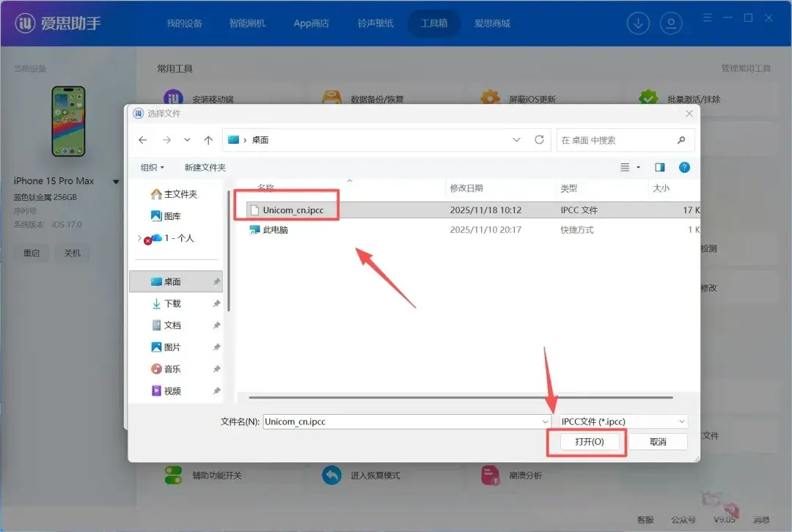Image resolution: width=792 pixels, height=532 pixels.
Task: Go forward in file dialog navigation
Action: point(166,140)
